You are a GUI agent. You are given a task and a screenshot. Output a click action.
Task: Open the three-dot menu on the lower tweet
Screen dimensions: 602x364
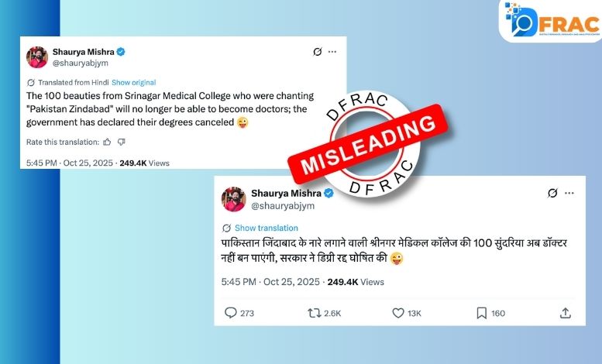[x=569, y=193]
